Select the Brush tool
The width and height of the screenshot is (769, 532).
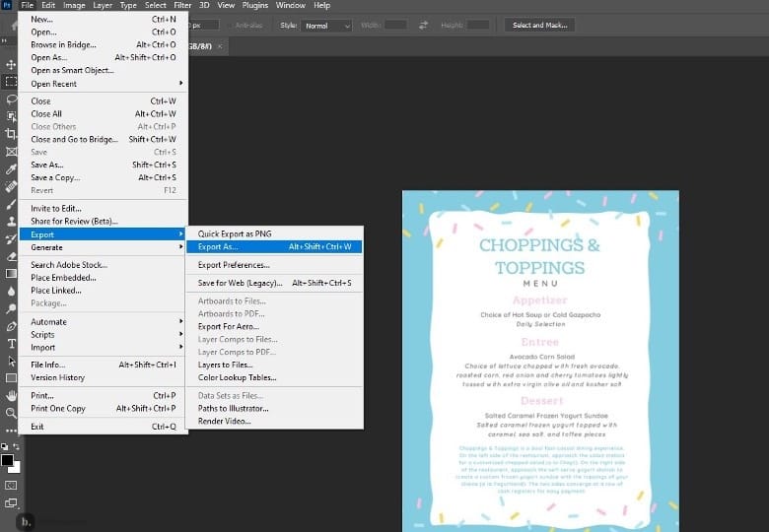[x=11, y=204]
